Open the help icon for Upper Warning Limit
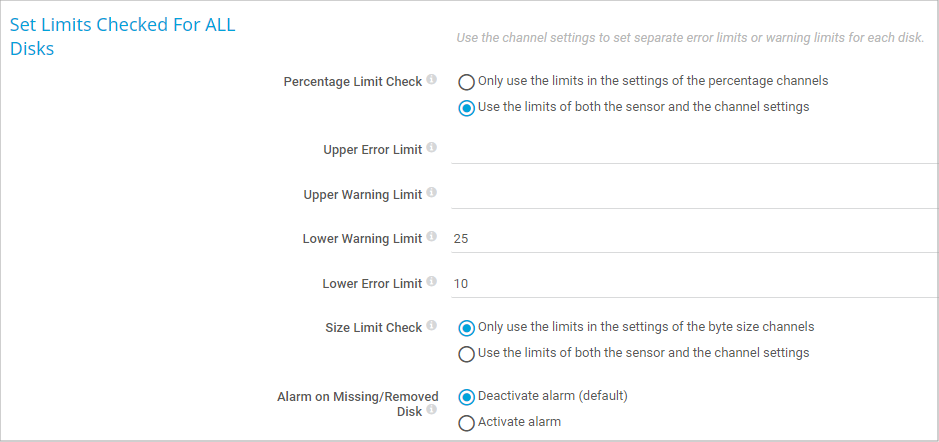Screen dimensions: 939x442 point(432,192)
